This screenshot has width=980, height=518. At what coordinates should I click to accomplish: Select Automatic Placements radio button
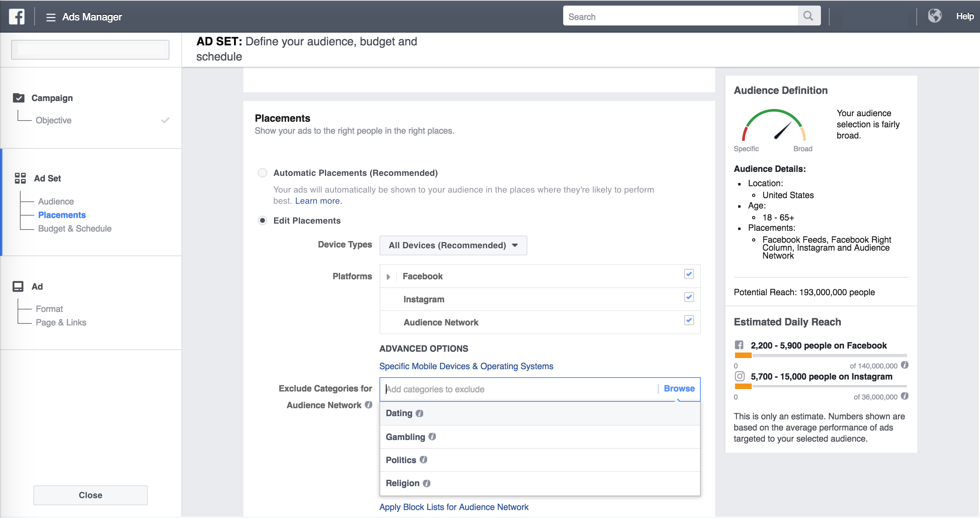coord(262,173)
